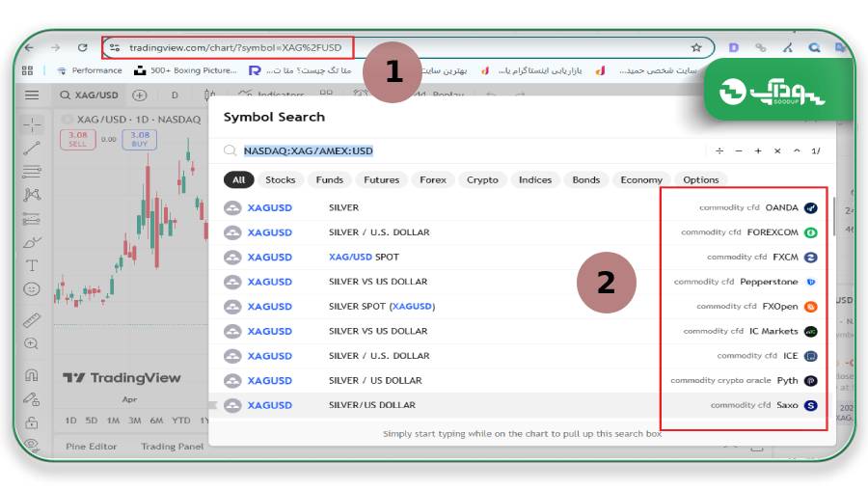Screen dimensions: 868x490
Task: Select the trend line drawing tool
Action: [x=32, y=149]
